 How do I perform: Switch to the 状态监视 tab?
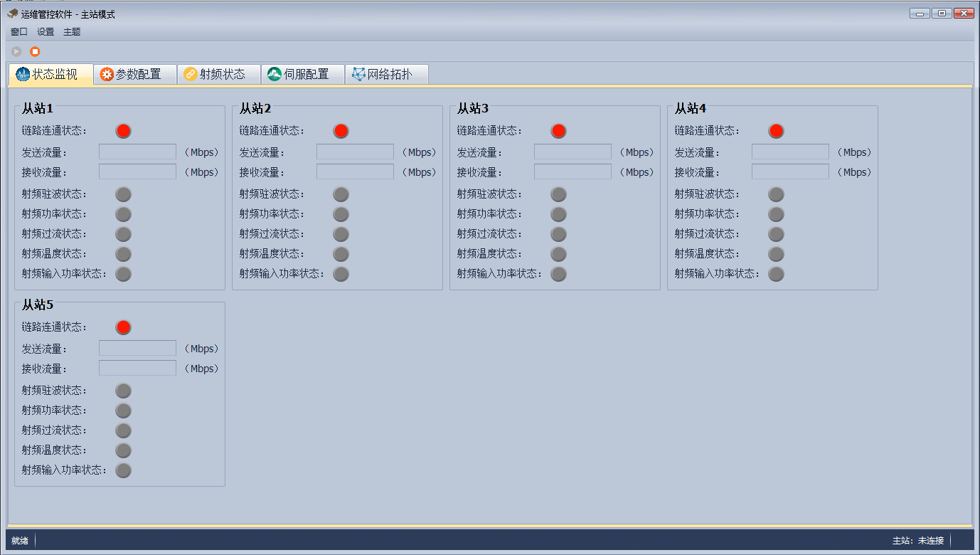tap(50, 74)
